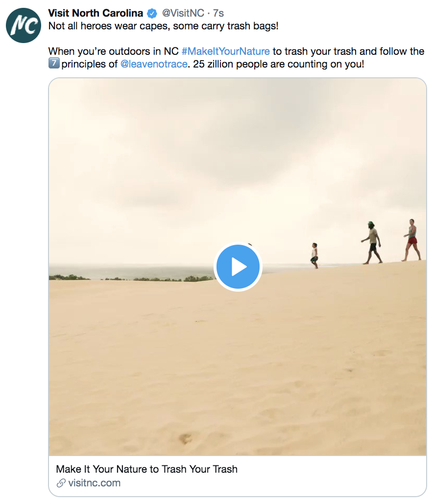
Task: Click the keycap 7 emoji in the tweet
Action: [54, 64]
